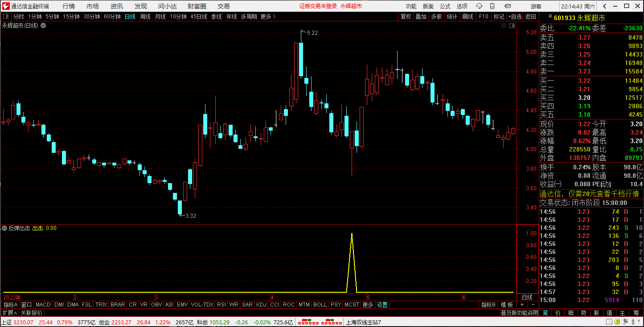644x327 pixels.
Task: Open the 永辉超市(日线) chart dropdown arrow
Action: pyautogui.click(x=44, y=26)
